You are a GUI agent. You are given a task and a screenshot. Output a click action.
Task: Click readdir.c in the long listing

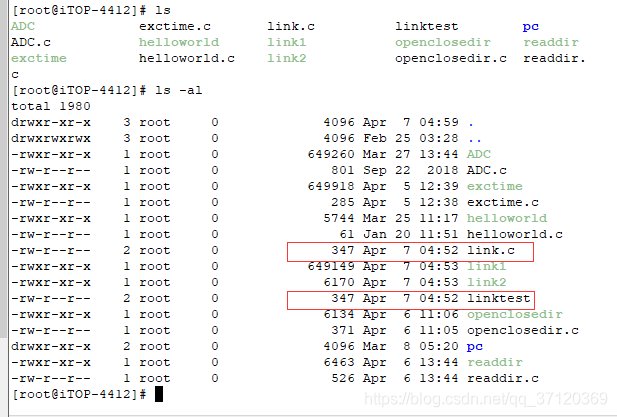(x=503, y=378)
